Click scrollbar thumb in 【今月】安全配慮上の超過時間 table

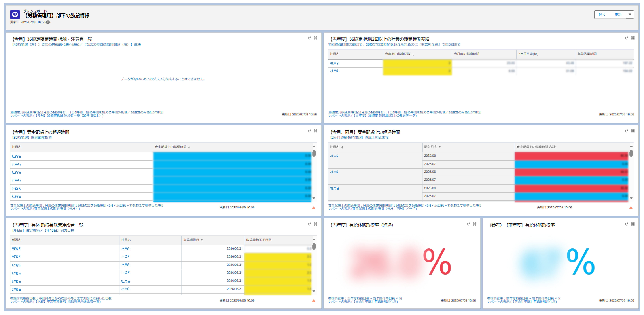[314, 153]
